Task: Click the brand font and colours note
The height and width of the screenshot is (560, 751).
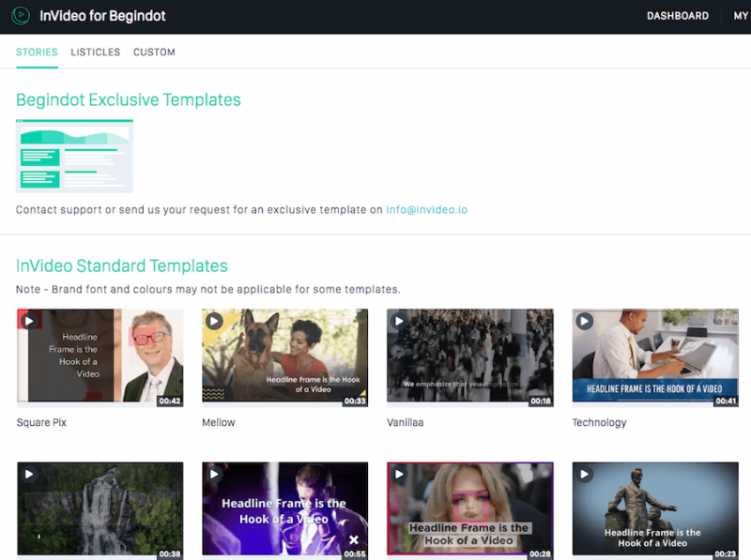Action: pos(208,290)
